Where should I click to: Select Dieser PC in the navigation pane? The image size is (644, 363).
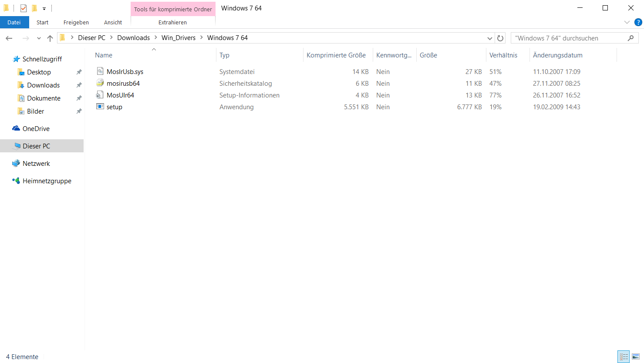tap(42, 146)
